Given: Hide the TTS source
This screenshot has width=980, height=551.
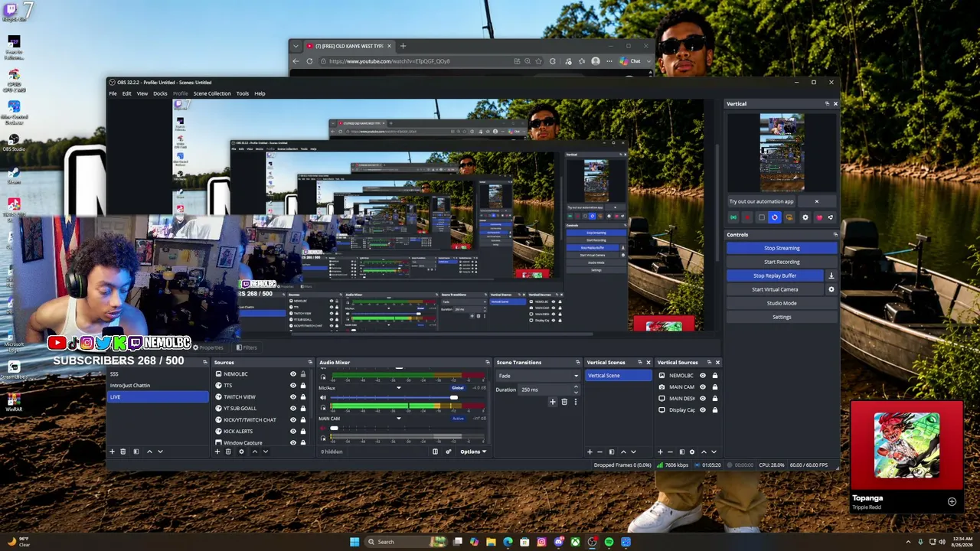Looking at the screenshot, I should (292, 386).
